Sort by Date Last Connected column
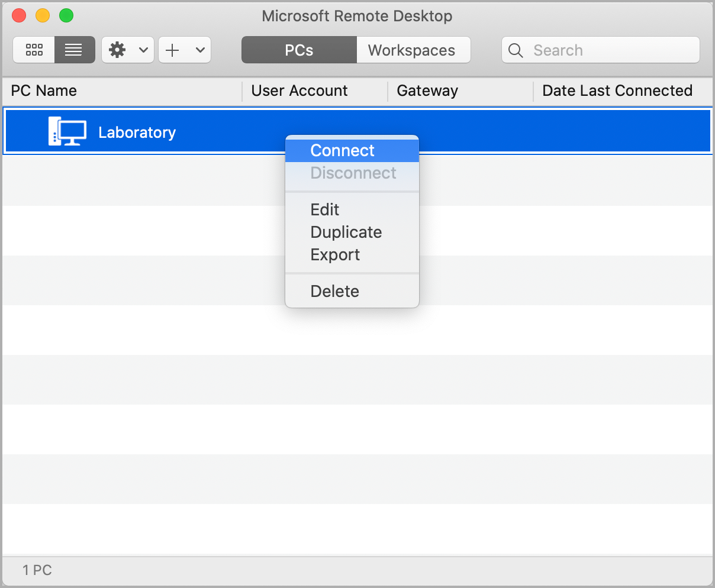The width and height of the screenshot is (715, 588). [x=617, y=91]
